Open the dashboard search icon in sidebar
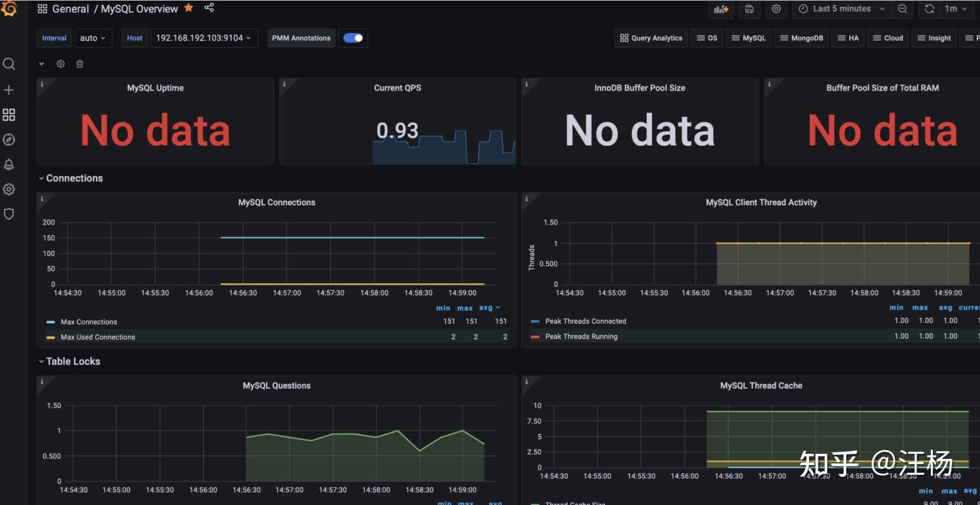This screenshot has height=505, width=980. tap(9, 64)
